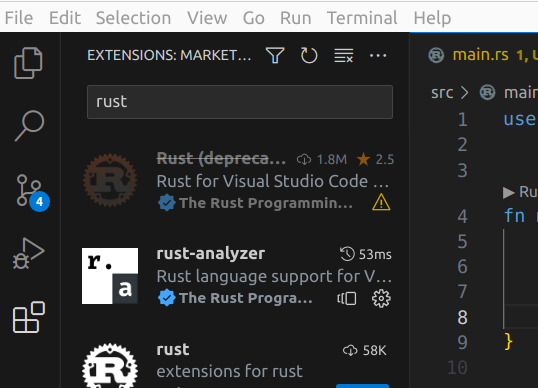
Task: Refresh the extensions list
Action: coord(309,55)
